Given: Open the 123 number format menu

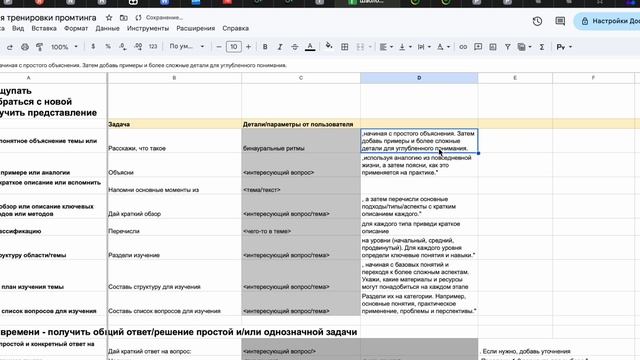Looking at the screenshot, I should click(153, 47).
